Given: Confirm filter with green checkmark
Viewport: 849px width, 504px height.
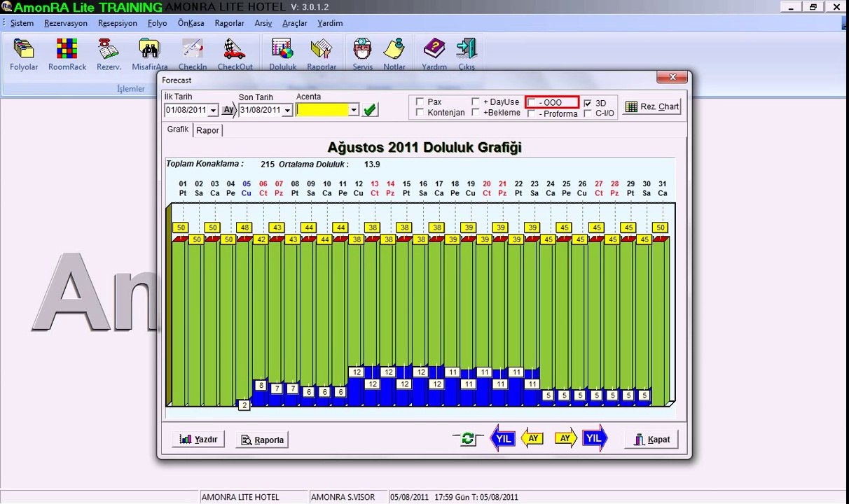Looking at the screenshot, I should pos(370,109).
